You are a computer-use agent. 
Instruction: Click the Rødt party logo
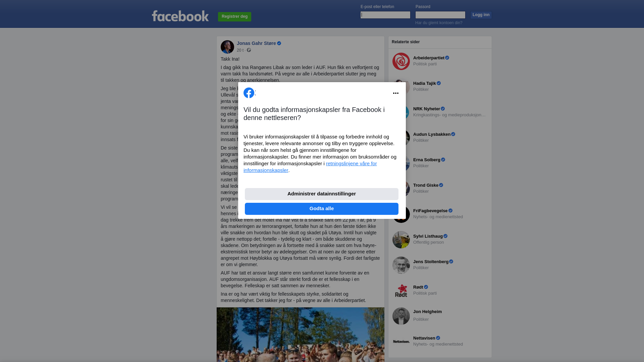click(401, 291)
